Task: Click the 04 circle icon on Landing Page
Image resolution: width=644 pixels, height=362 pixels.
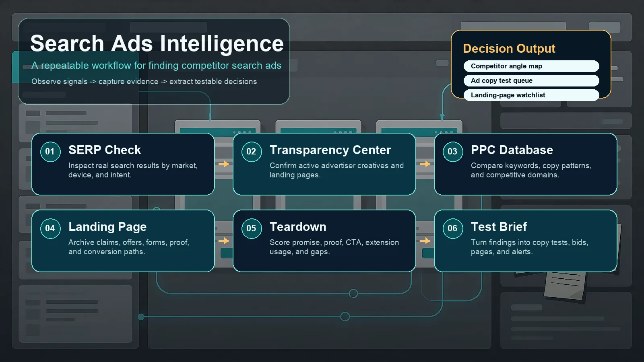Action: (x=50, y=228)
